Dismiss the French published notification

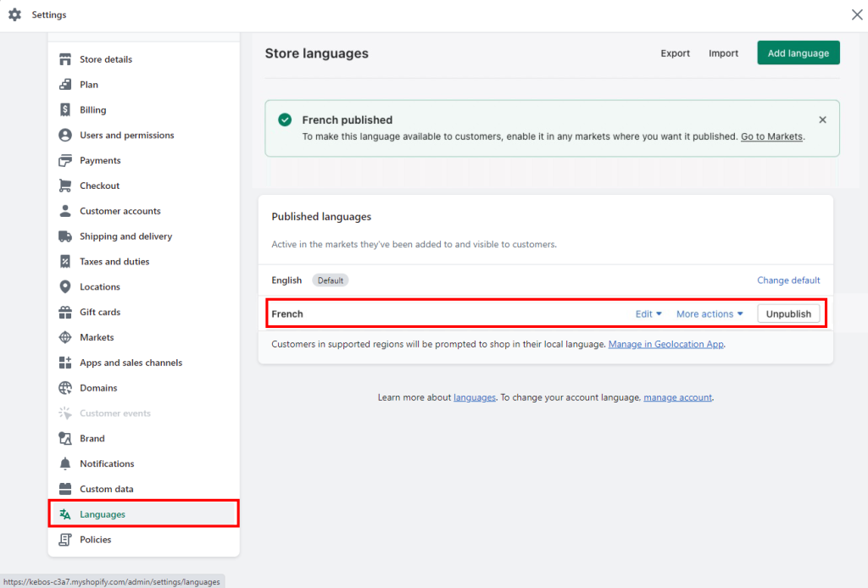click(x=822, y=119)
